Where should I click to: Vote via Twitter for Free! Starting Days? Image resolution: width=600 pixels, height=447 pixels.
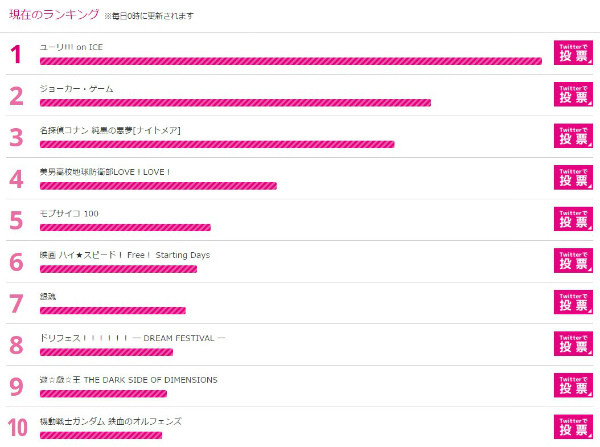click(573, 261)
